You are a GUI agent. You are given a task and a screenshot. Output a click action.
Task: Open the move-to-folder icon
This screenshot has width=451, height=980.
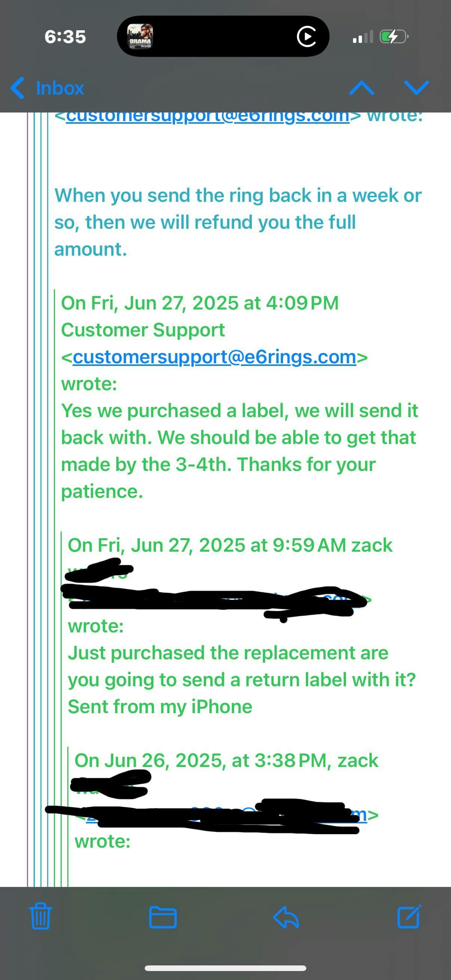point(163,917)
